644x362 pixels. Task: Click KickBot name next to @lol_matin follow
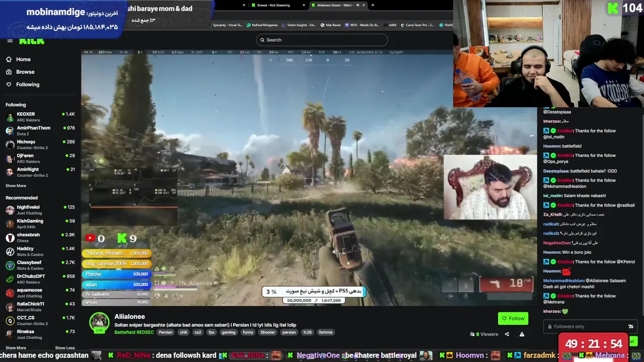point(565,131)
